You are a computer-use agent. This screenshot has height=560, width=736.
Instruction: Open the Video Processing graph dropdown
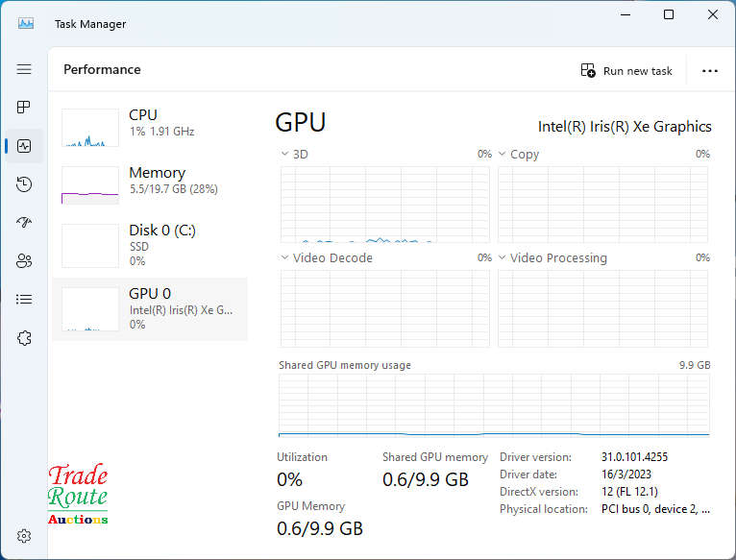(x=503, y=257)
